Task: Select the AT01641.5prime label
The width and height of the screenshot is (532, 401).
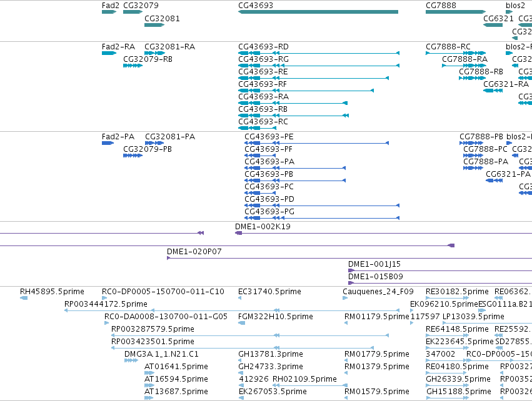Action: 176,367
